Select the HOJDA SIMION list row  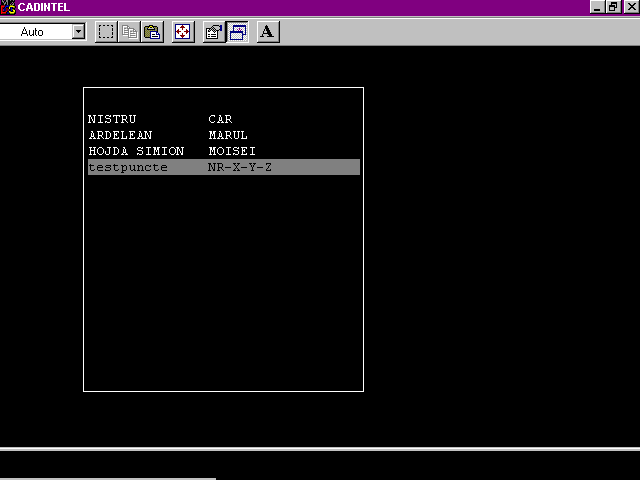(x=224, y=151)
